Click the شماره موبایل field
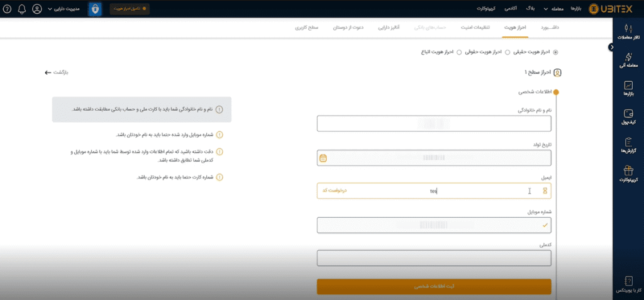Screen dimensions: 644x300 [434, 225]
